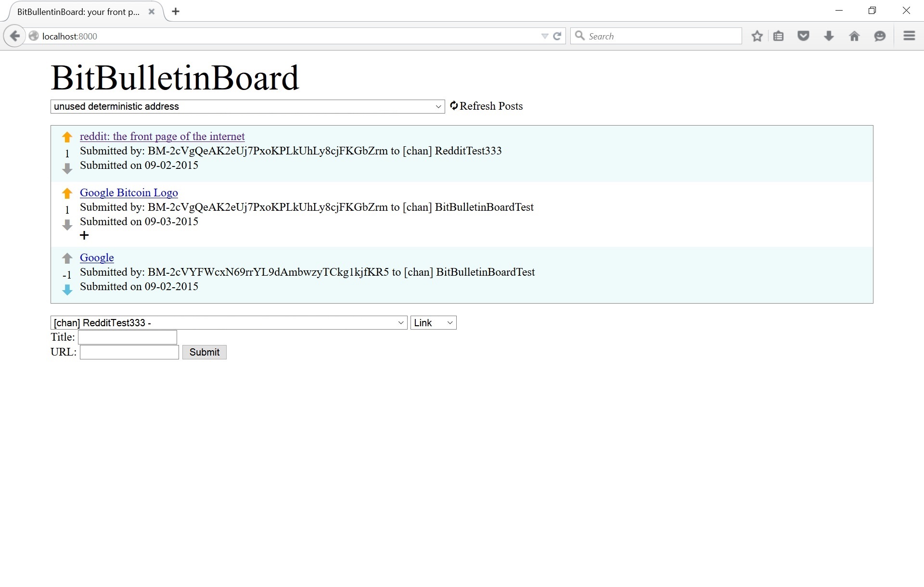Image resolution: width=924 pixels, height=587 pixels.
Task: Upvote the Google Bitcoin Logo post
Action: tap(67, 193)
